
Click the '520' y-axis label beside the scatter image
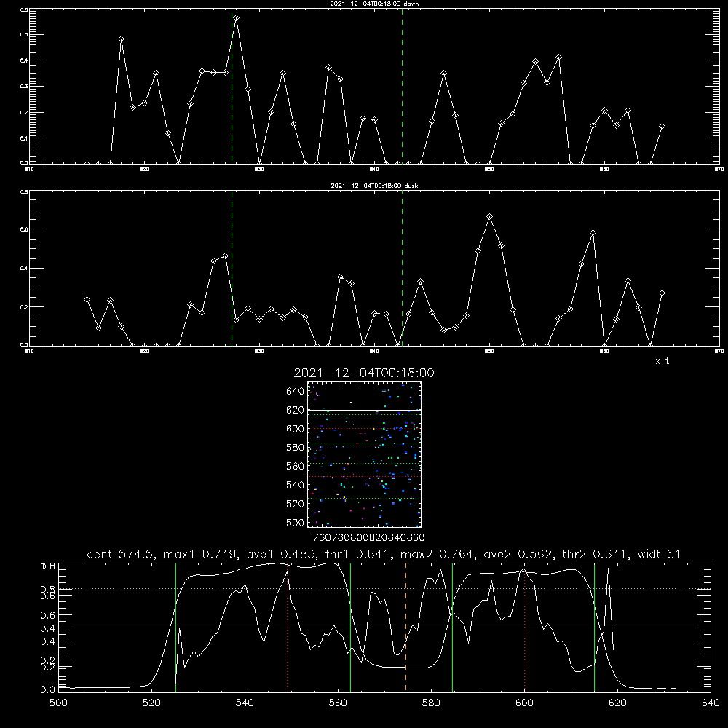pyautogui.click(x=296, y=504)
